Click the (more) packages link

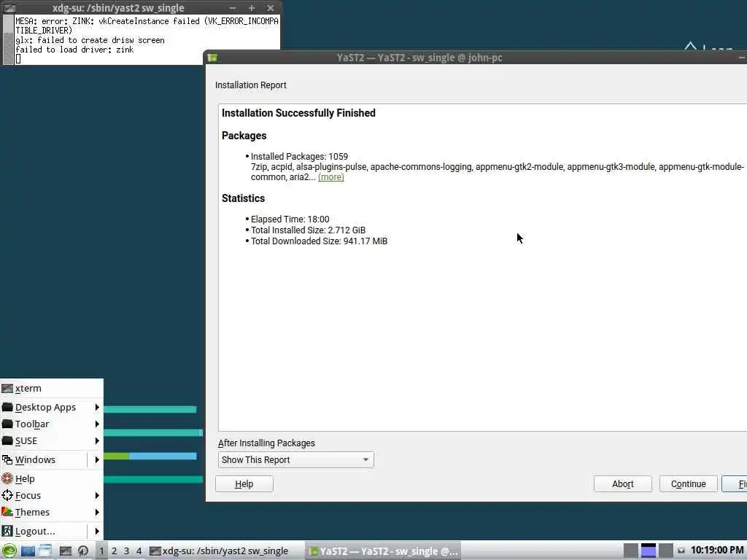click(330, 177)
